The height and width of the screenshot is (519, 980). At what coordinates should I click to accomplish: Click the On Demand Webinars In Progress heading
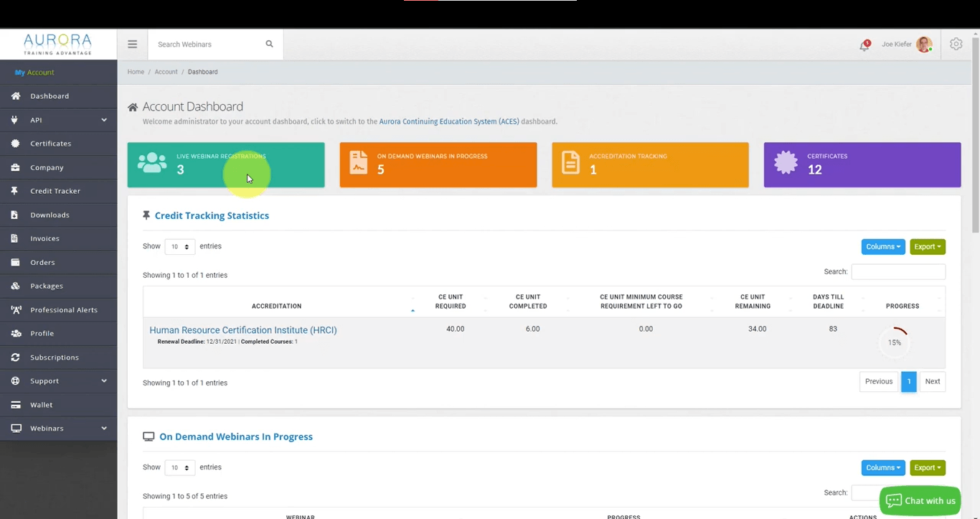point(236,437)
